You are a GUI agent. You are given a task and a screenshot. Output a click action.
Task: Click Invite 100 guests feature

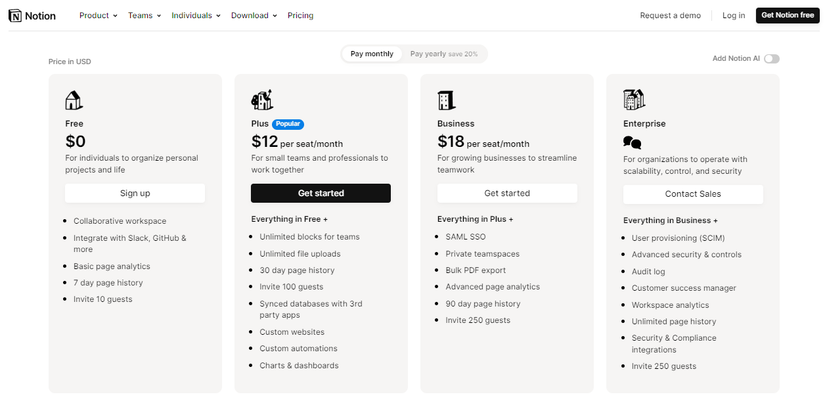tap(291, 287)
